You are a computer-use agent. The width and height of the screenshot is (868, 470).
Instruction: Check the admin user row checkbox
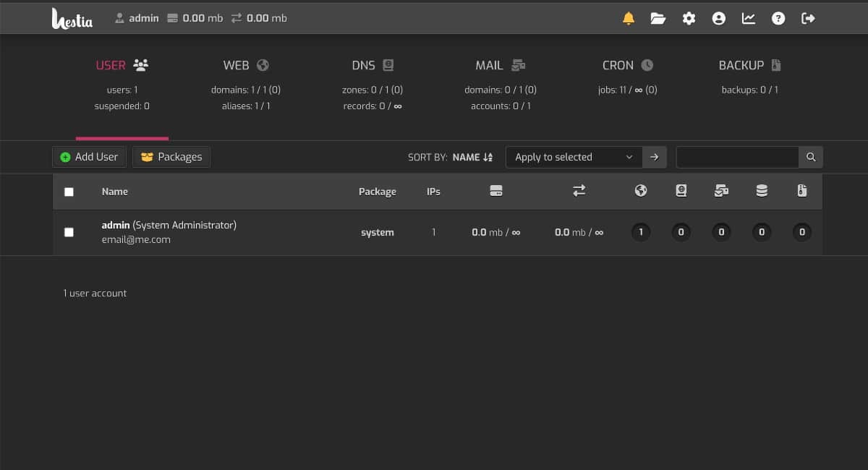69,232
